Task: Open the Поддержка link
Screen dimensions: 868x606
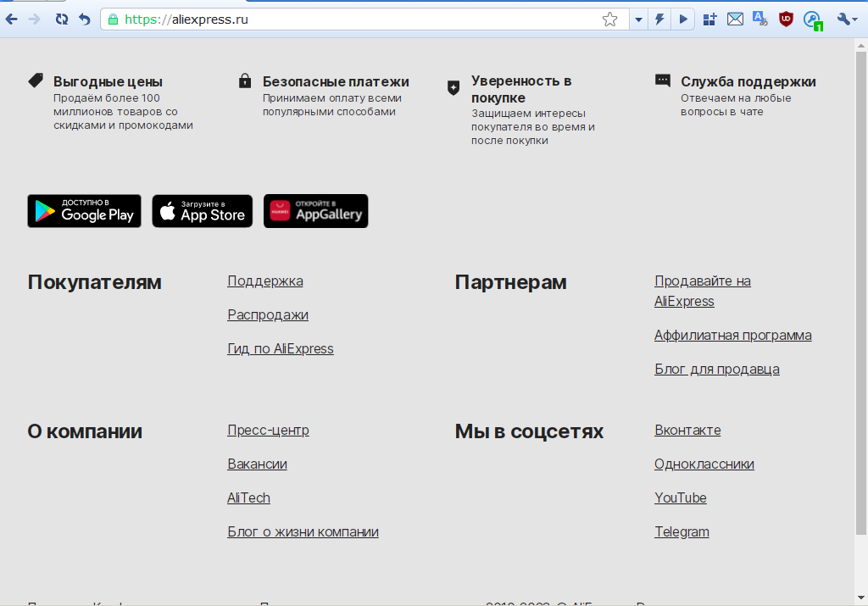Action: click(265, 281)
